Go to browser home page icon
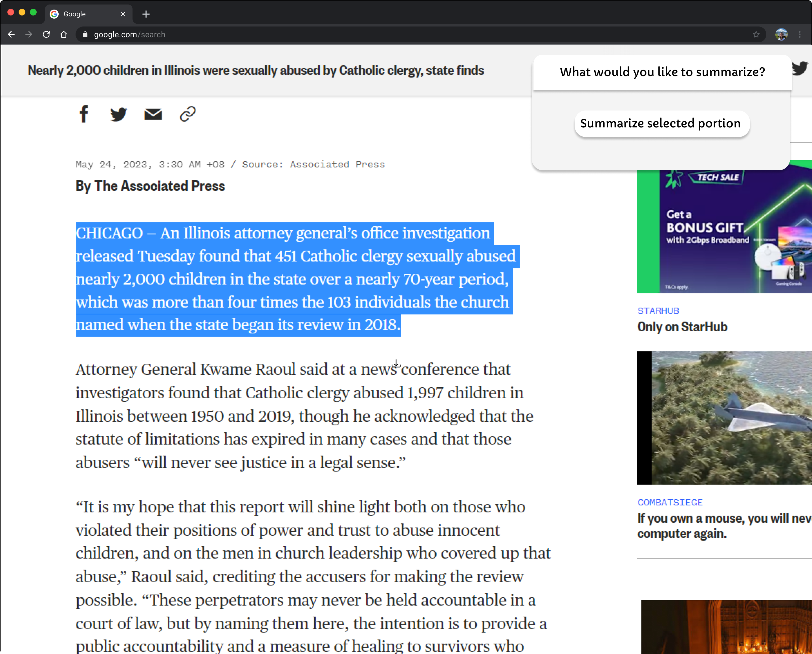Screen dimensions: 812x654 pos(64,35)
